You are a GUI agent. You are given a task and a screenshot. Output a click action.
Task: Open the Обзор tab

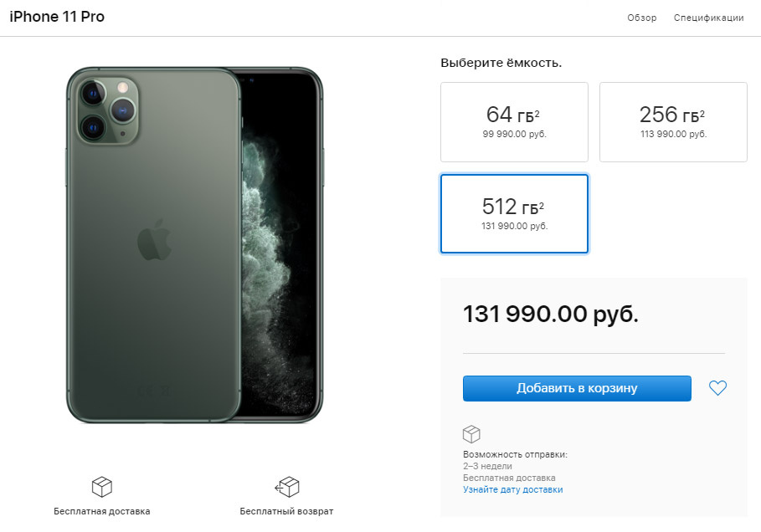[641, 18]
